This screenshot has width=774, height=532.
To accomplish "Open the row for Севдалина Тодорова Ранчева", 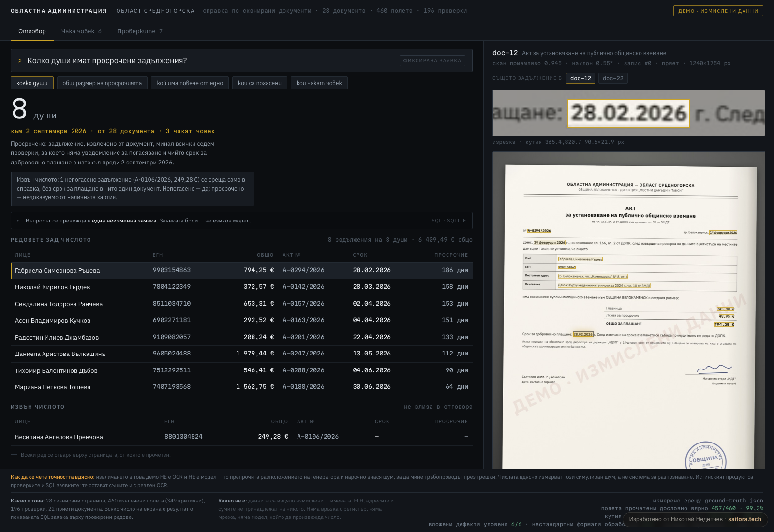I will [241, 304].
